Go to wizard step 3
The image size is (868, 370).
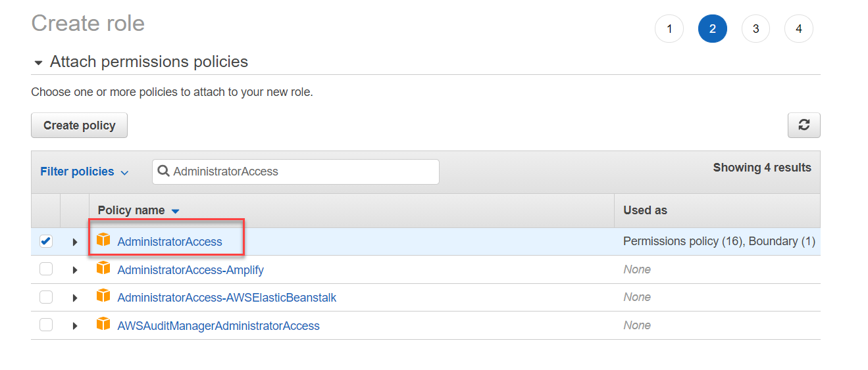click(x=755, y=29)
